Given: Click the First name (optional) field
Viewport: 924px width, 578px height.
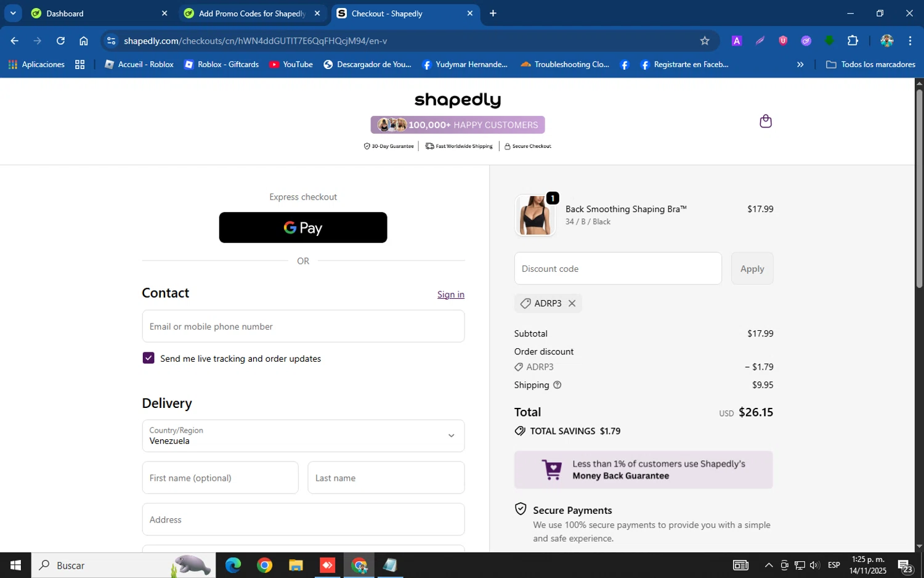Looking at the screenshot, I should point(220,478).
